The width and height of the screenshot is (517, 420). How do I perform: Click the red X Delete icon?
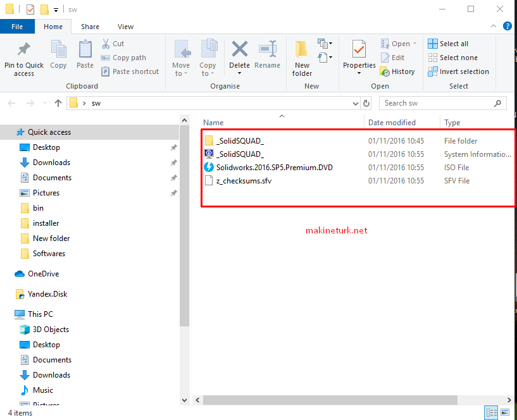[x=240, y=49]
